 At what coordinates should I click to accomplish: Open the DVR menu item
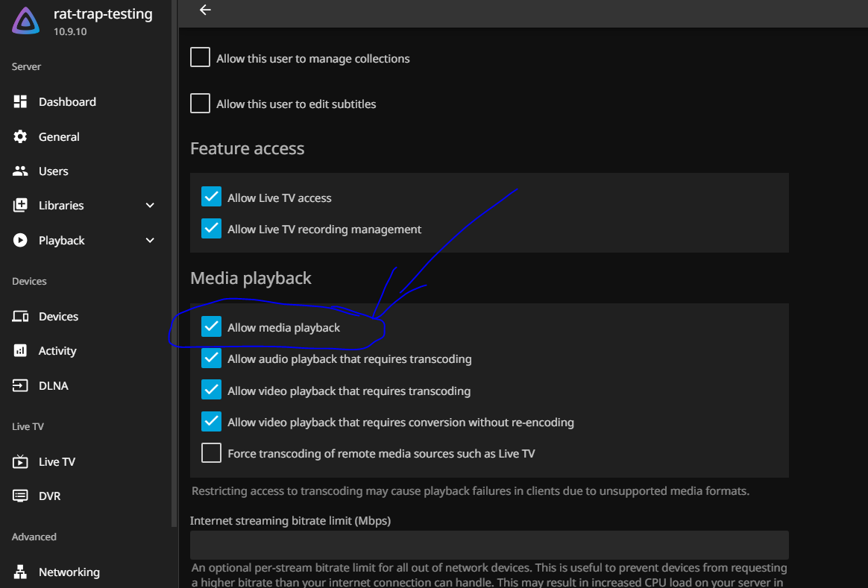49,496
